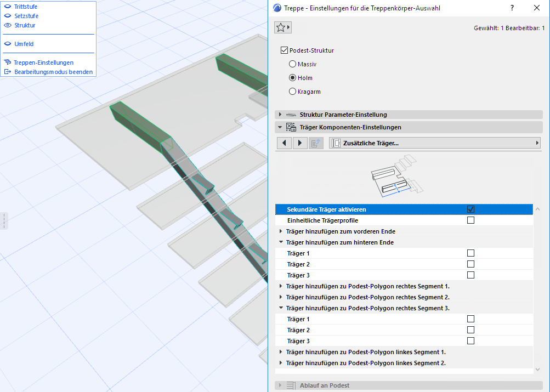Click the Bearbeitungsmodus beenden exit icon
This screenshot has height=392, width=550.
(x=8, y=72)
